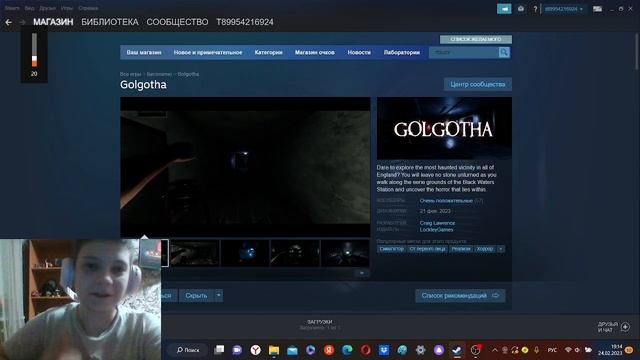Click the thumbnail strip scroll arrow

[362, 273]
